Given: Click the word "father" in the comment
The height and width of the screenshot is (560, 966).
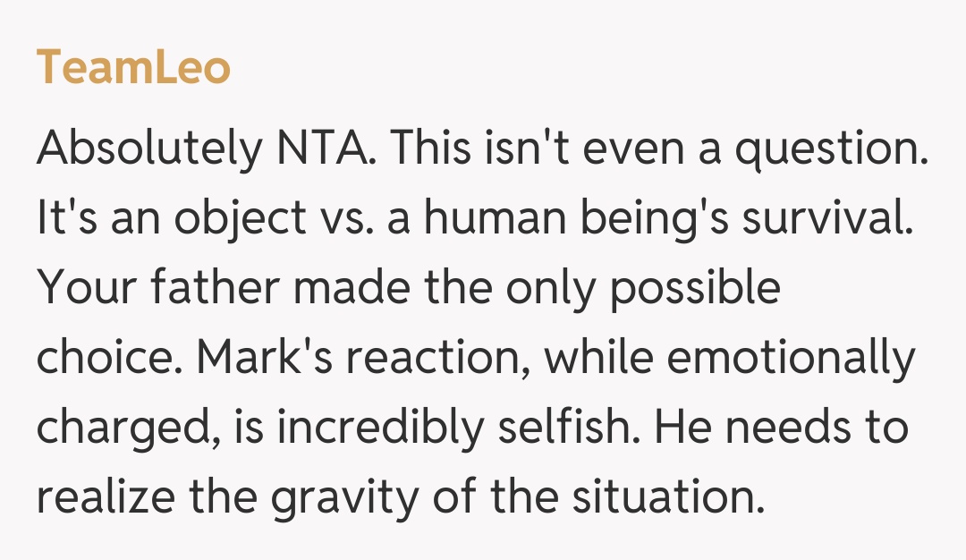Looking at the screenshot, I should point(220,289).
